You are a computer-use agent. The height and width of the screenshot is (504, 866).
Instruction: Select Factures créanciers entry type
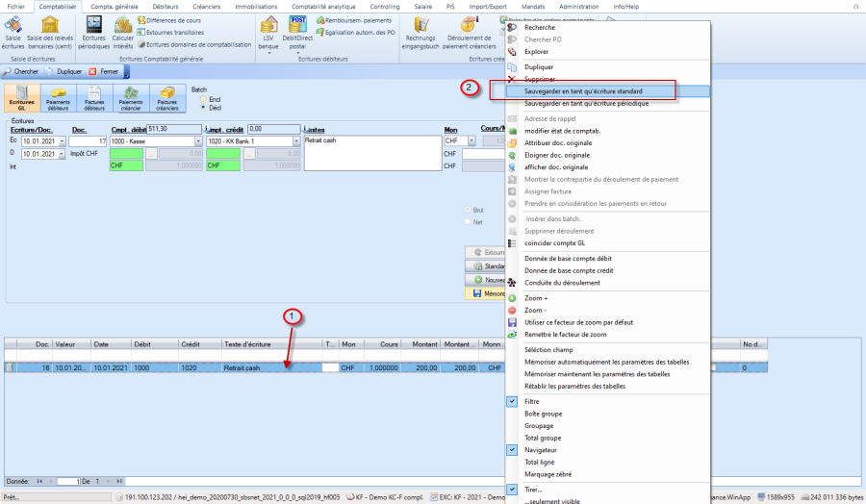167,98
